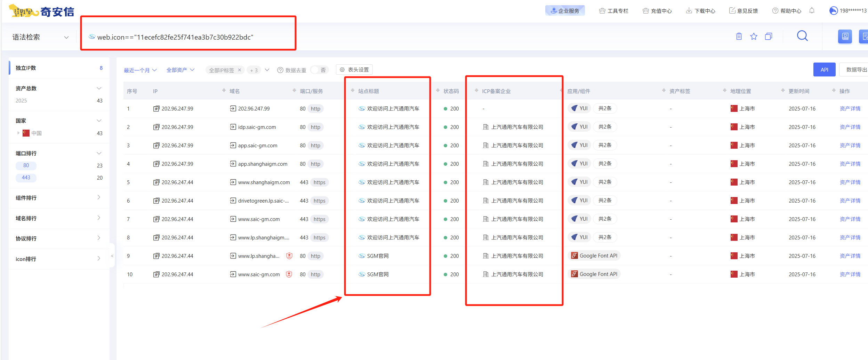The image size is (868, 360).
Task: Click favicon in the search query box
Action: [x=92, y=36]
